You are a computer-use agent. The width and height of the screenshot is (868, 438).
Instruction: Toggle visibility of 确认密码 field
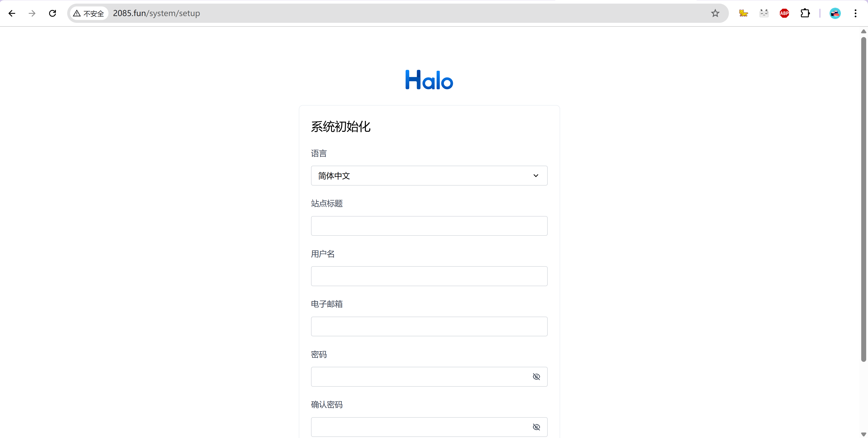point(536,427)
